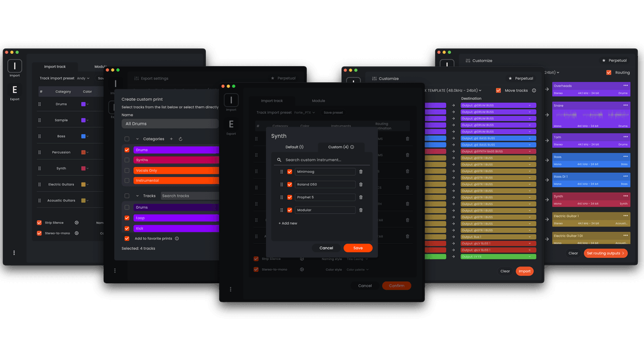The width and height of the screenshot is (644, 359).
Task: Switch to the Module tab
Action: 318,100
